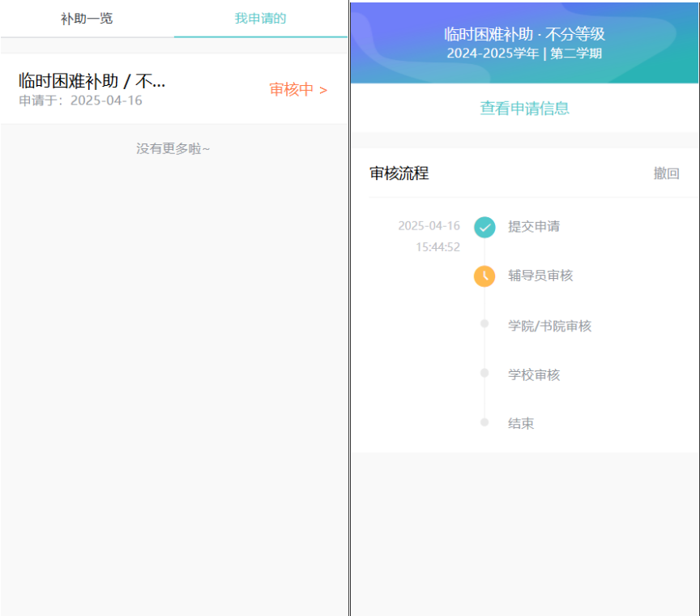Click the 学院/书院审核 step label
700x616 pixels.
tap(549, 326)
